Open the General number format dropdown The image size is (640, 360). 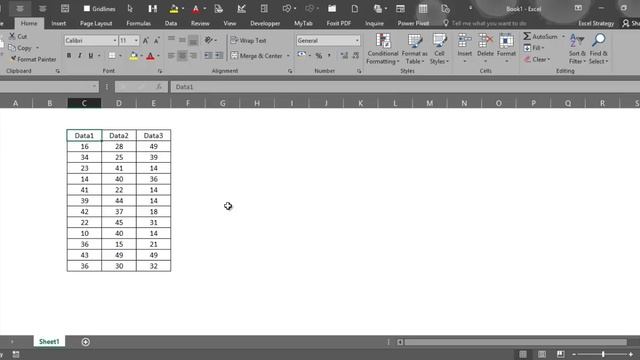357,40
